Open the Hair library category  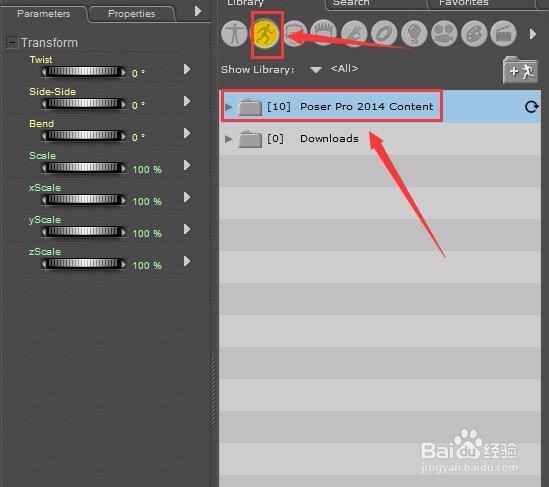coord(324,34)
